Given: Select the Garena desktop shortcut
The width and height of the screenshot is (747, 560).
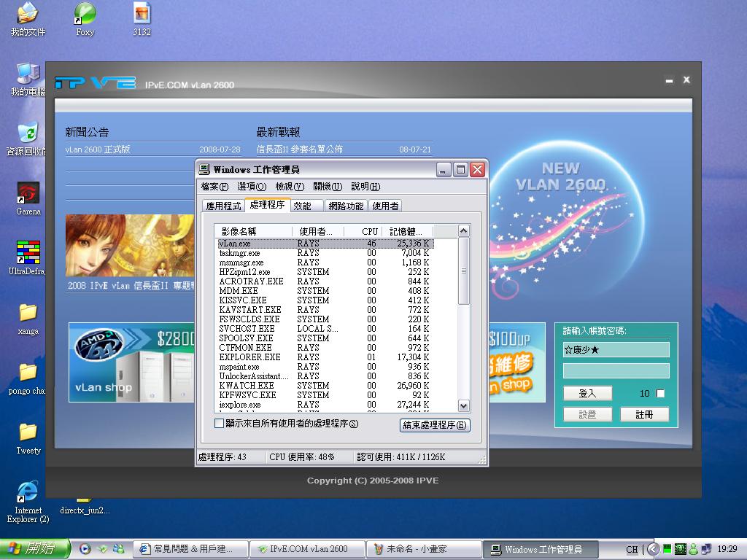Looking at the screenshot, I should (28, 194).
